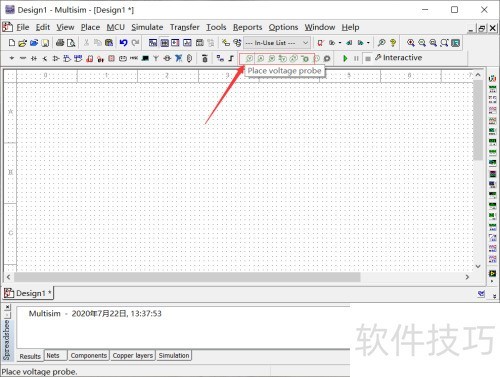Place an RF component
Screen dimensions: 500x377
(156, 58)
